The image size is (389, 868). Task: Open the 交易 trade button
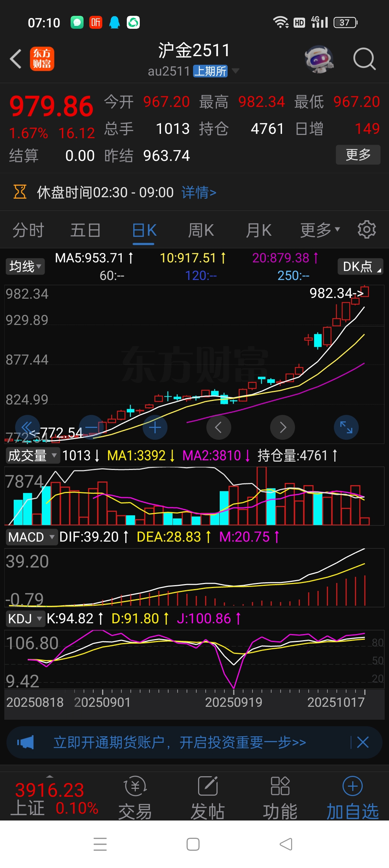click(135, 798)
